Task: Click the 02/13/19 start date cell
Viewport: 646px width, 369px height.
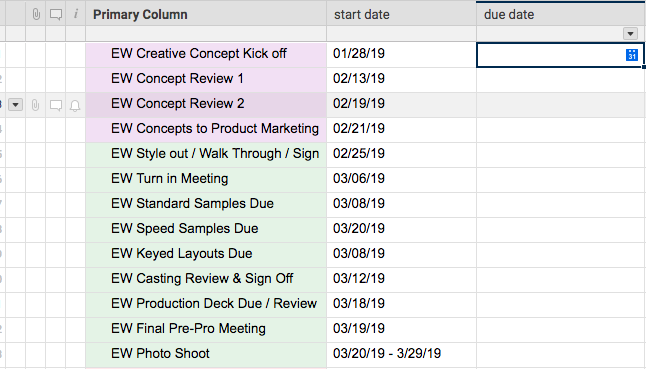Action: coord(402,79)
